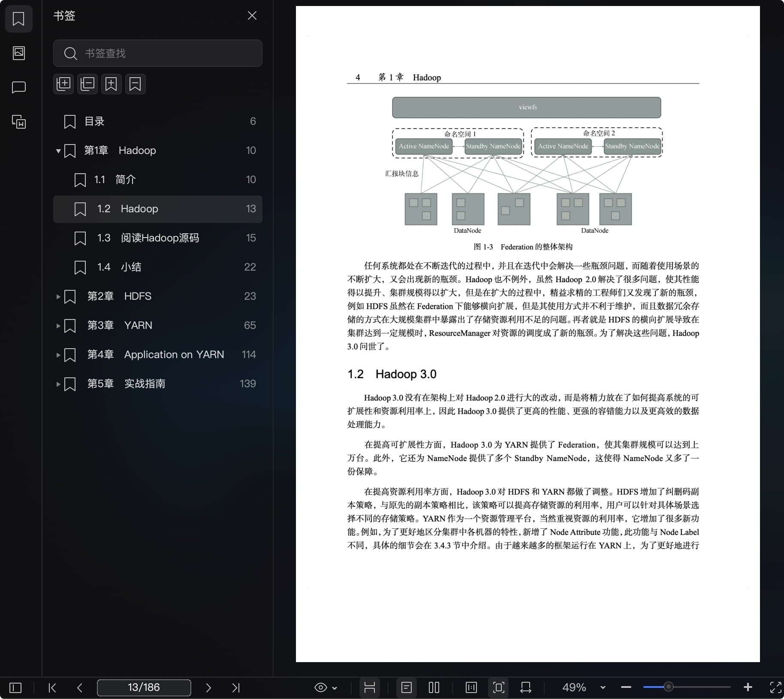This screenshot has height=699, width=784.
Task: Expand the 第3章 YARN bookmark
Action: pyautogui.click(x=58, y=325)
